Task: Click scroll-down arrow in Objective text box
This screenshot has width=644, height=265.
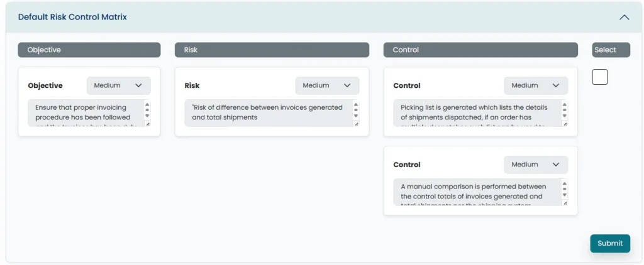Action: [148, 116]
